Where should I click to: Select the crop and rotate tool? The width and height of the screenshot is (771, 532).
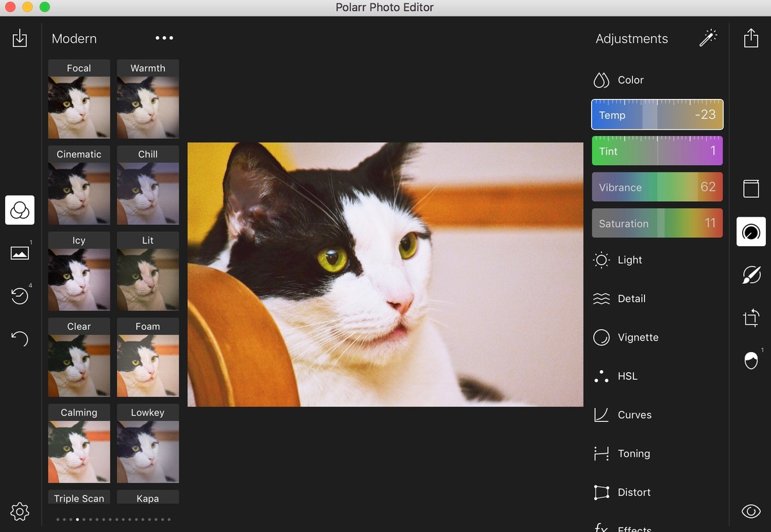coord(750,318)
